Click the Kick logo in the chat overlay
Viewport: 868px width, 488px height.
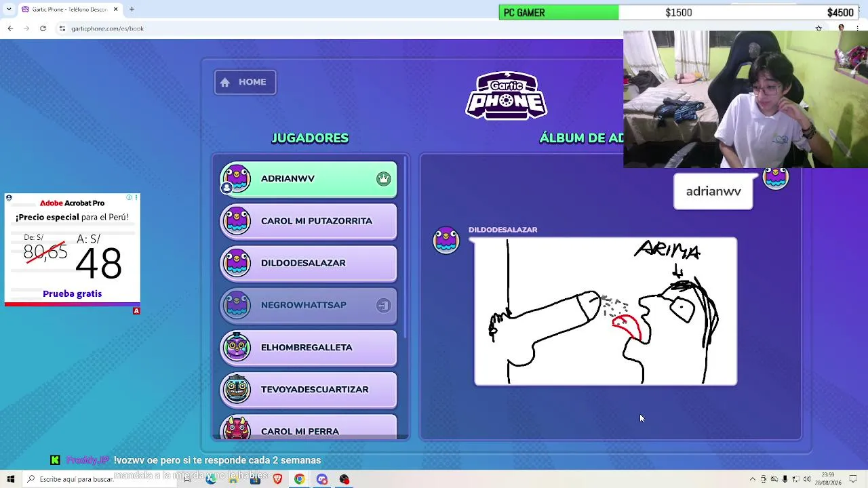(x=55, y=460)
